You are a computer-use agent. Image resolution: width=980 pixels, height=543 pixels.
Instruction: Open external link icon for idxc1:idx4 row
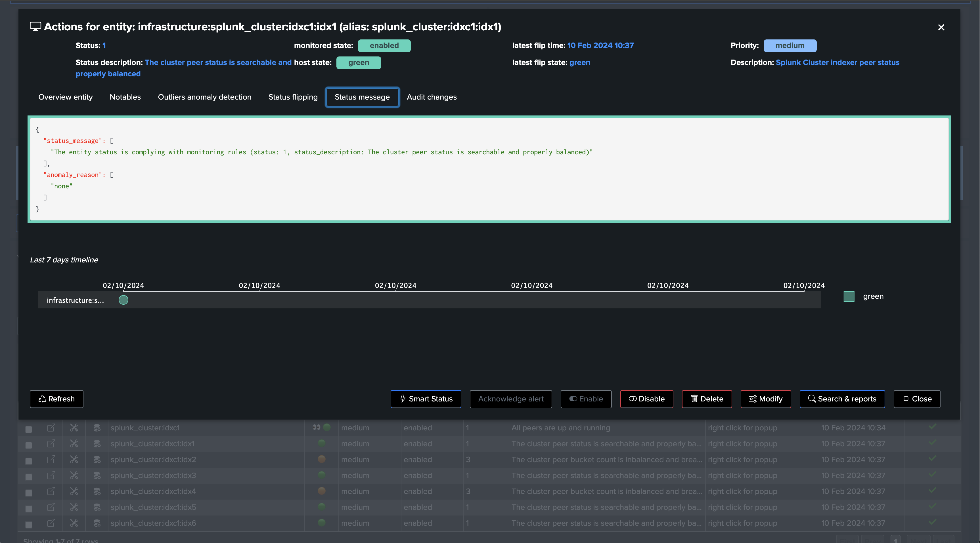coord(51,491)
